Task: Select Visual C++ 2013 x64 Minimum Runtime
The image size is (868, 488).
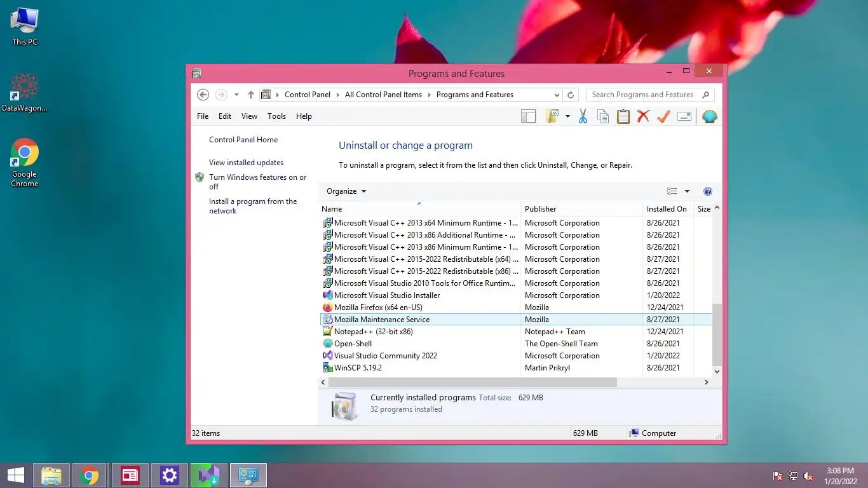Action: pos(516,223)
